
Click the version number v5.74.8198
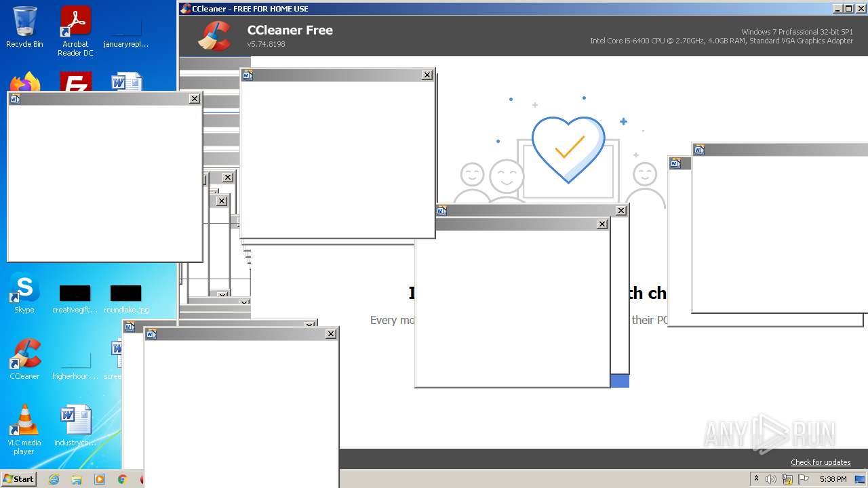(266, 44)
